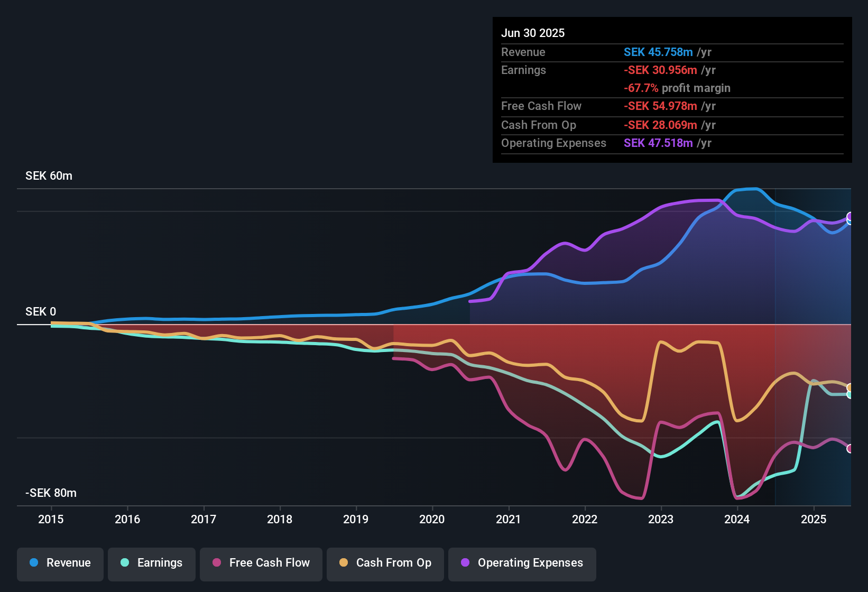Screen dimensions: 868x592
Task: Select the 2024 x-axis label
Action: pyautogui.click(x=737, y=519)
